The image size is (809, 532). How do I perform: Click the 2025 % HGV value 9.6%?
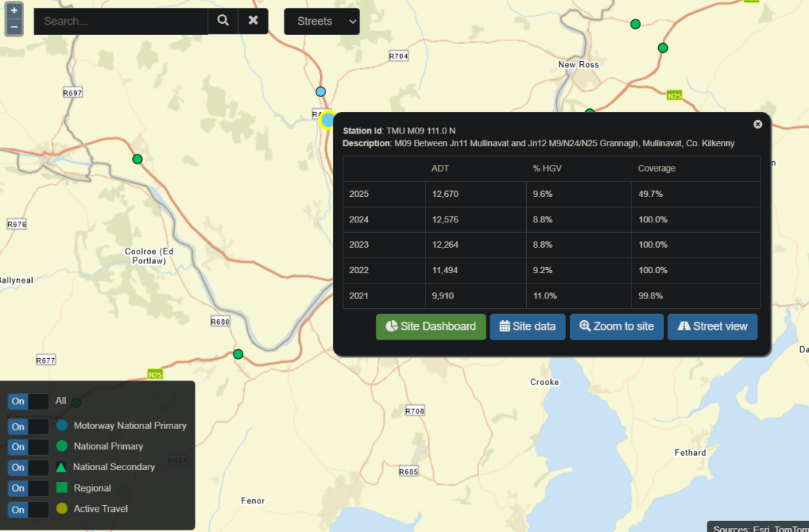543,194
